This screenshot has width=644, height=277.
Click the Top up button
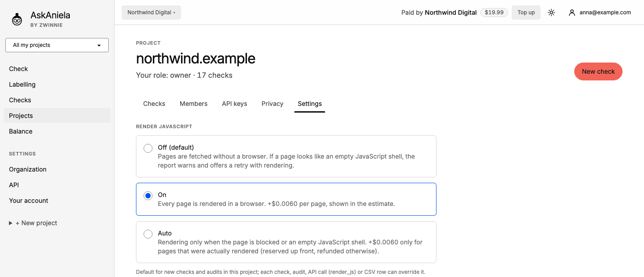click(x=526, y=13)
